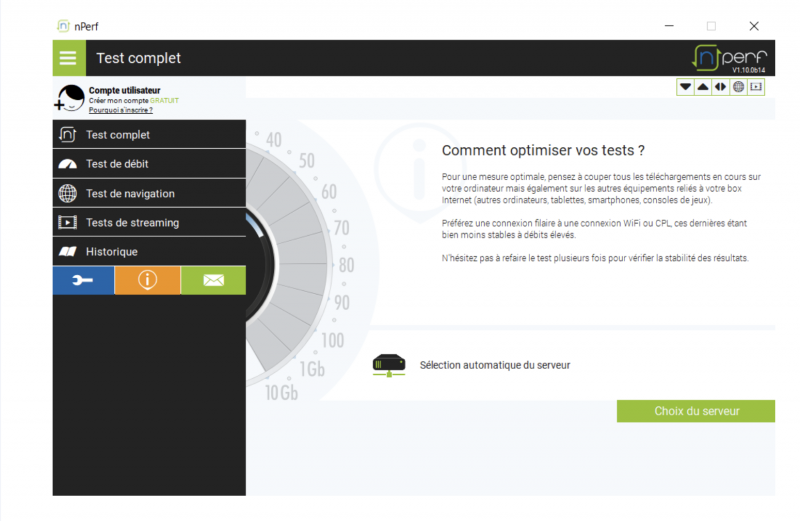This screenshot has width=800, height=521.
Task: Open the Pourquoi s'inscrire ? link
Action: [x=120, y=110]
